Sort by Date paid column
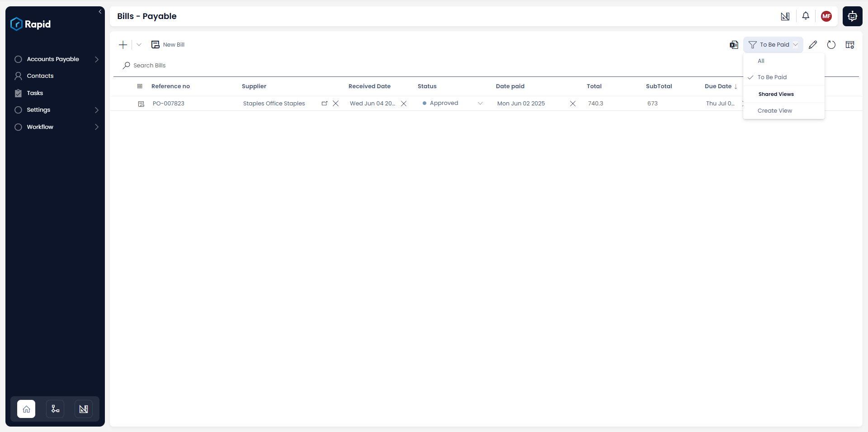 click(510, 86)
